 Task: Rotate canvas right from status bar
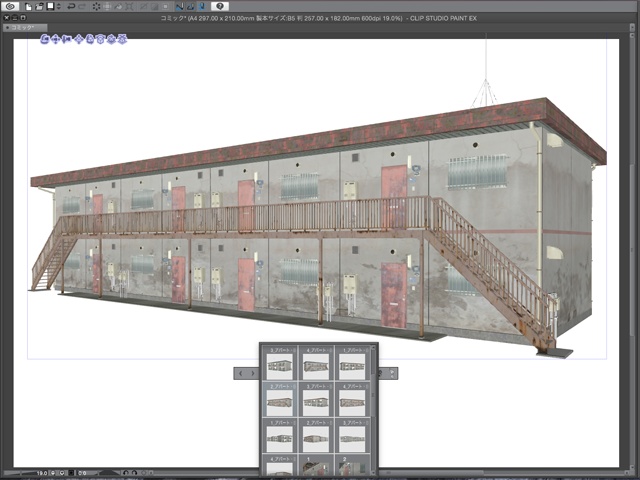(x=134, y=473)
